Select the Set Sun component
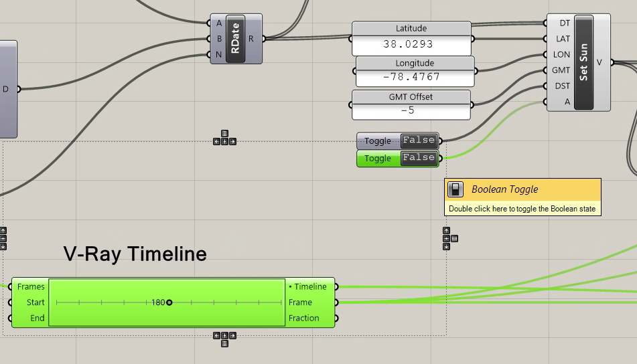The width and height of the screenshot is (637, 364). point(583,62)
